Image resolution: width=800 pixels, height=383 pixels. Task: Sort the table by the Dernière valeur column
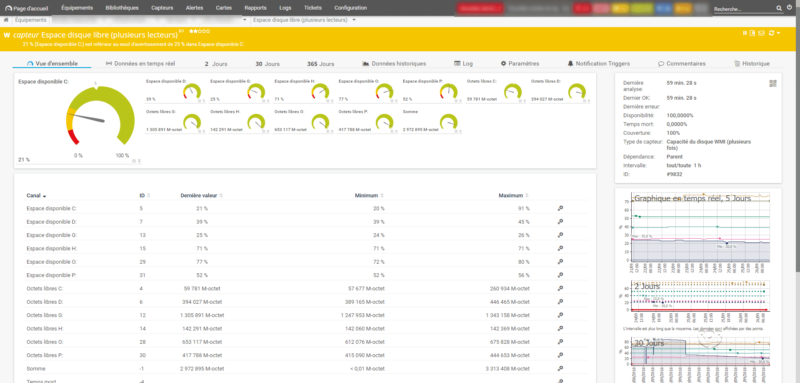pos(202,195)
